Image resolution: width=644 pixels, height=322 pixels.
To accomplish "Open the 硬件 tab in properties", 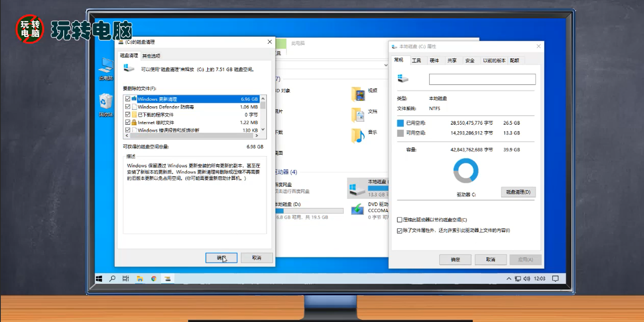I will [434, 60].
